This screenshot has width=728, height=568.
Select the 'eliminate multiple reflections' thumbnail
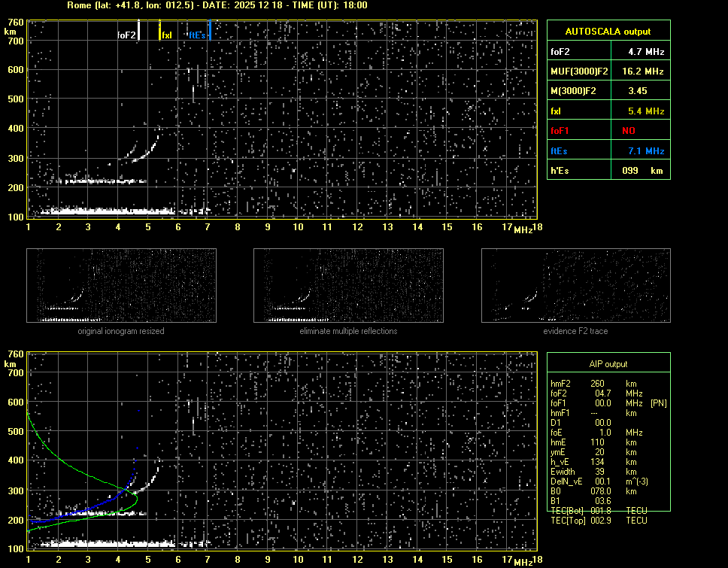pyautogui.click(x=348, y=286)
